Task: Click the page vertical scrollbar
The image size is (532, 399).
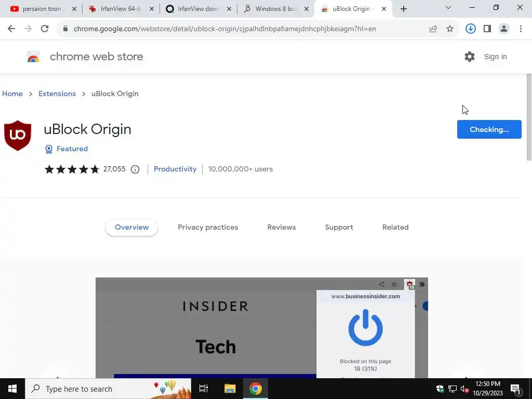Action: click(x=529, y=117)
